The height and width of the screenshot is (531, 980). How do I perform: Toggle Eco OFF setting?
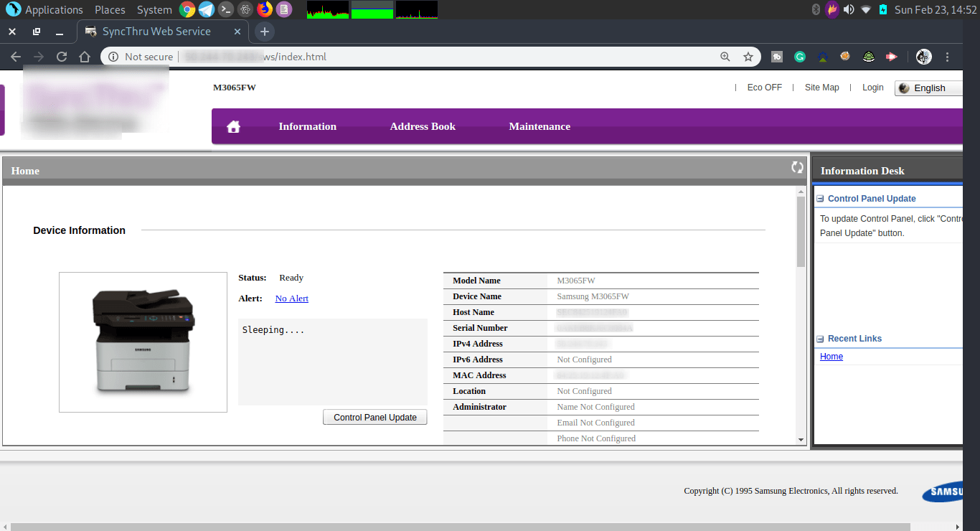click(x=764, y=88)
